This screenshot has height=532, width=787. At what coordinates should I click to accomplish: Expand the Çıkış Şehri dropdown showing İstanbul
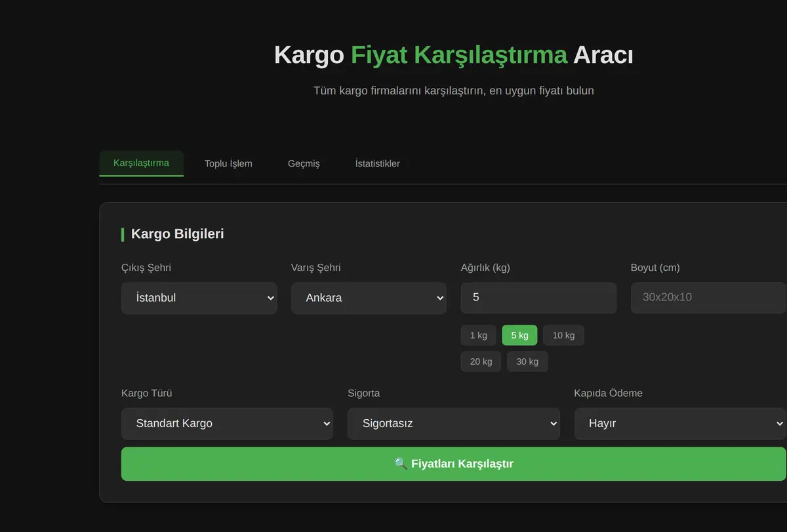(199, 298)
